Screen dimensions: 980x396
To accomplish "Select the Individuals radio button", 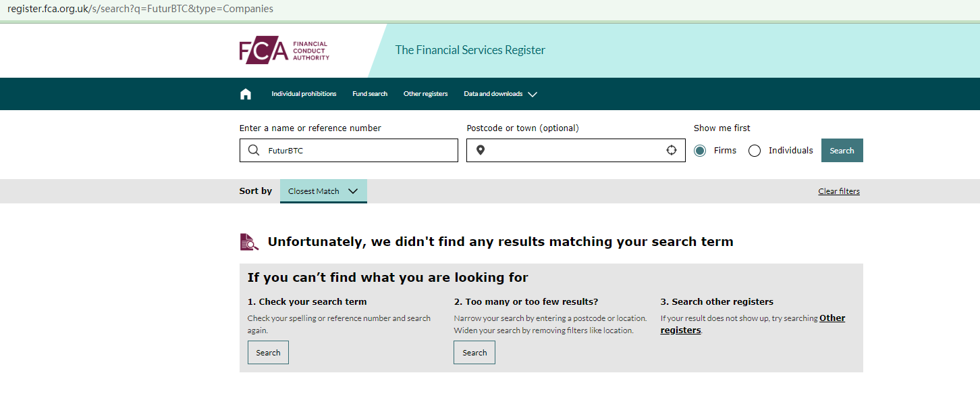I will (x=755, y=151).
